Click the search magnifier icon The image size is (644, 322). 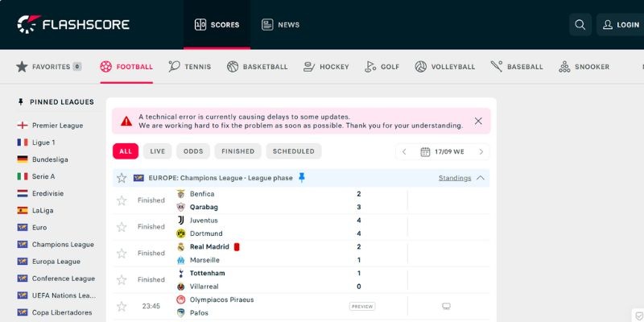580,25
